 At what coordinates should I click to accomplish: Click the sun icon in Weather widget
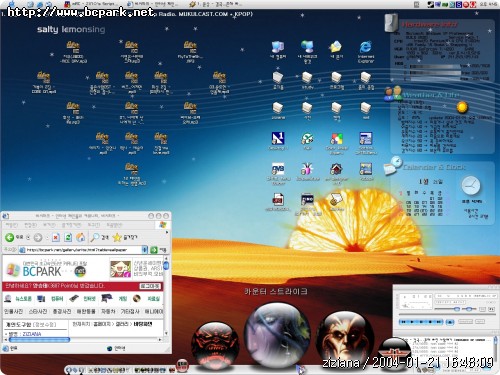tap(462, 107)
